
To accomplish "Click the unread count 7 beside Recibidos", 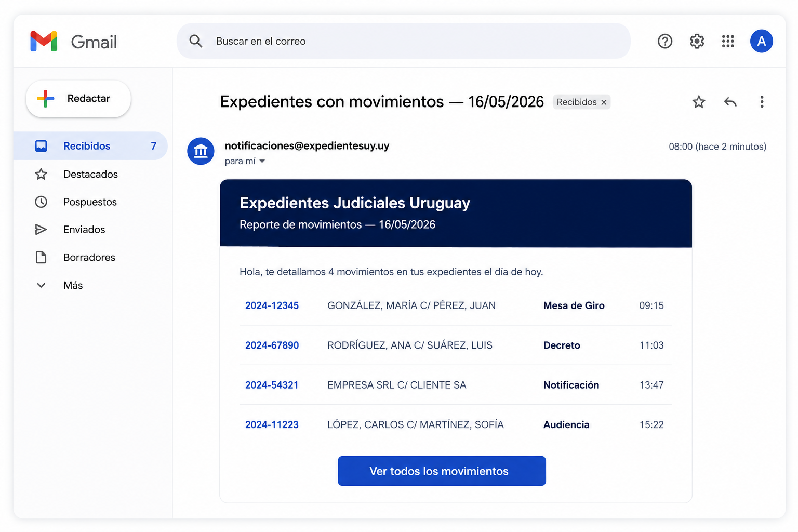I will (153, 146).
